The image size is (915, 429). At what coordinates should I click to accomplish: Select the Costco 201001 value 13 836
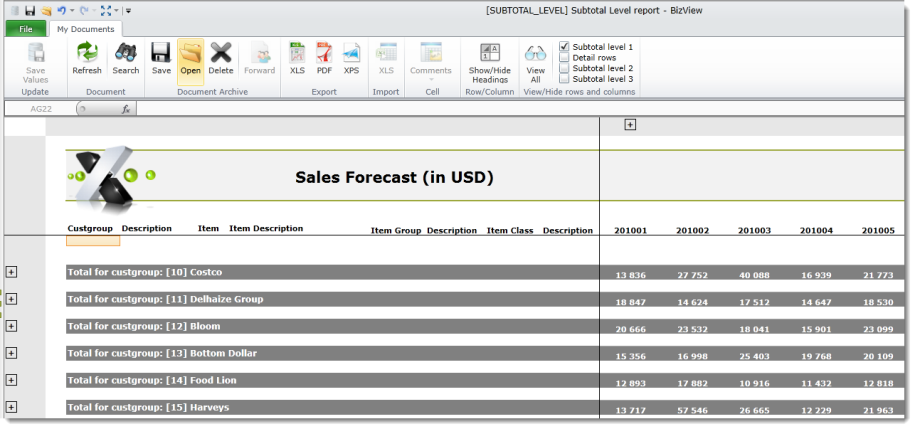pos(630,275)
